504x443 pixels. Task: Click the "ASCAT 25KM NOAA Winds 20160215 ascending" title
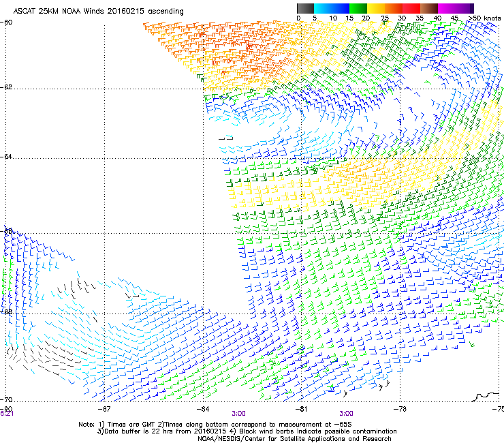98,12
